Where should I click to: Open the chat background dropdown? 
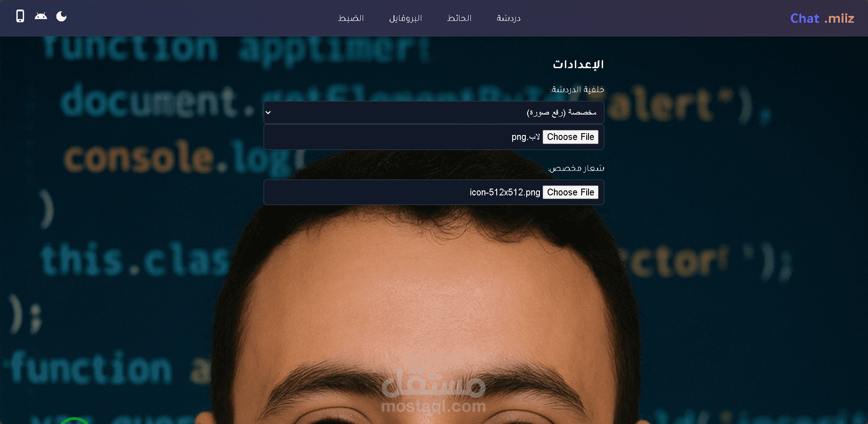pos(434,112)
